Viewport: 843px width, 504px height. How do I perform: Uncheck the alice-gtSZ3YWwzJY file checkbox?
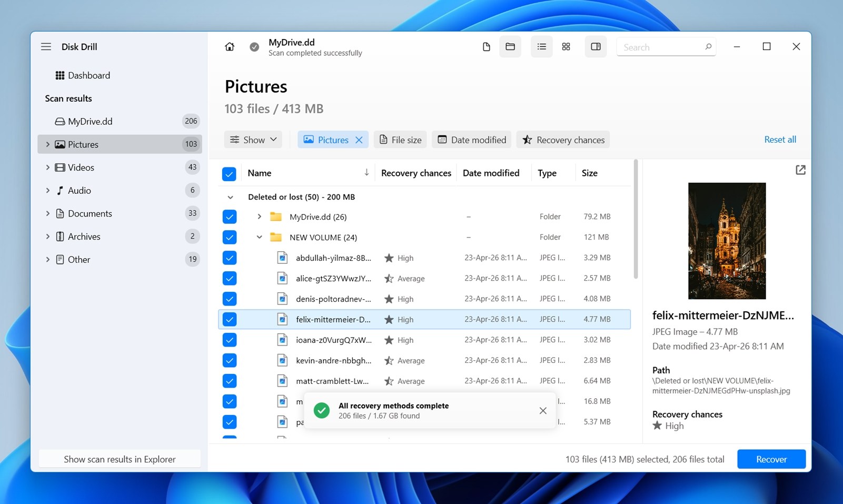pos(229,278)
